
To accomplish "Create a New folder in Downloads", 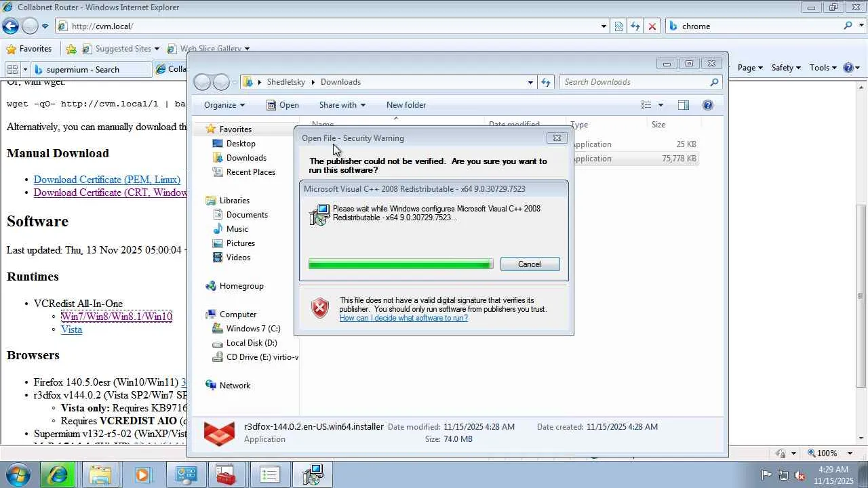I will (406, 105).
